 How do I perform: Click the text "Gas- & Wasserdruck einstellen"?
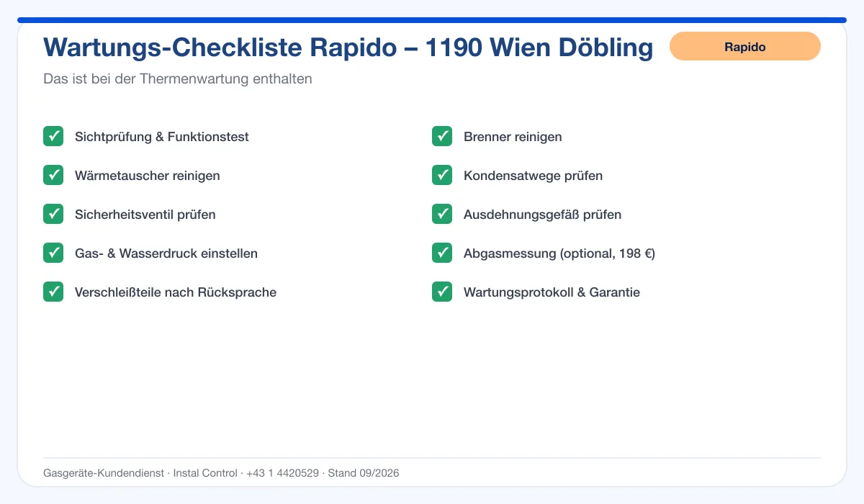pos(166,253)
